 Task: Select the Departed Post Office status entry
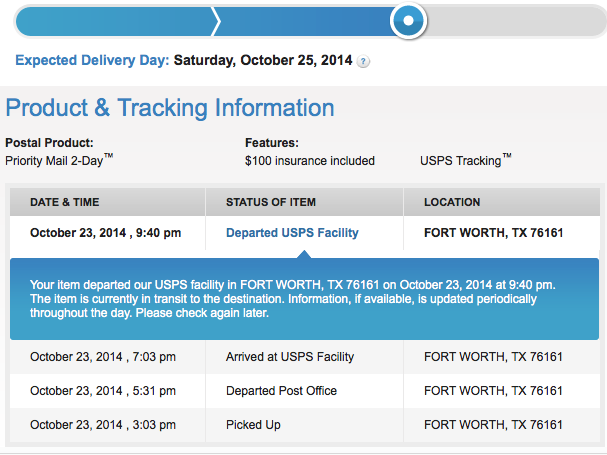pyautogui.click(x=281, y=391)
